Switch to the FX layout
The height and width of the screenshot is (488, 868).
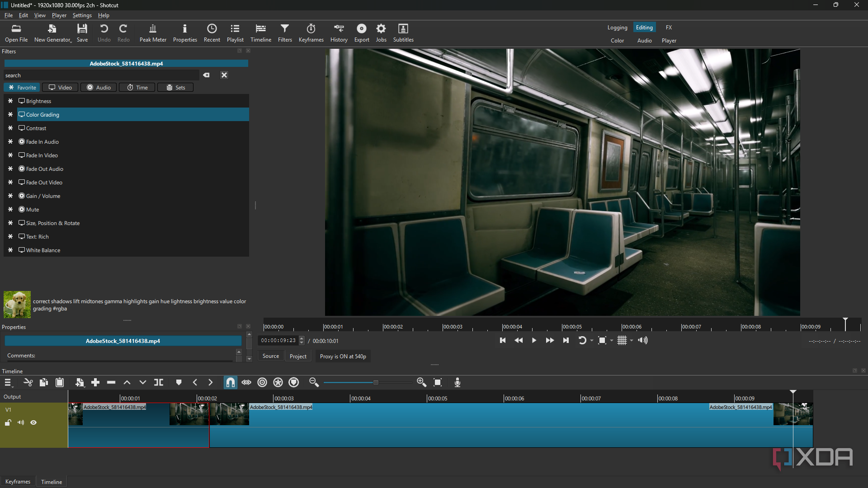669,28
